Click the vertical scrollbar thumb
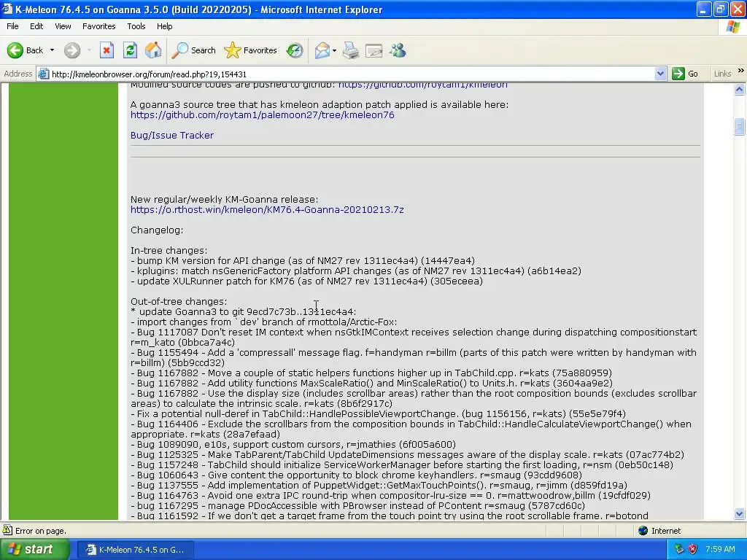The width and height of the screenshot is (747, 560). [740, 126]
